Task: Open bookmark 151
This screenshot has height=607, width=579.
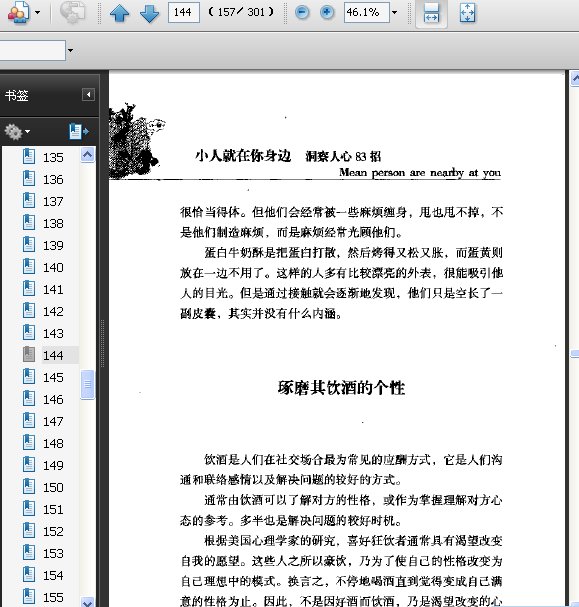Action: pos(53,509)
